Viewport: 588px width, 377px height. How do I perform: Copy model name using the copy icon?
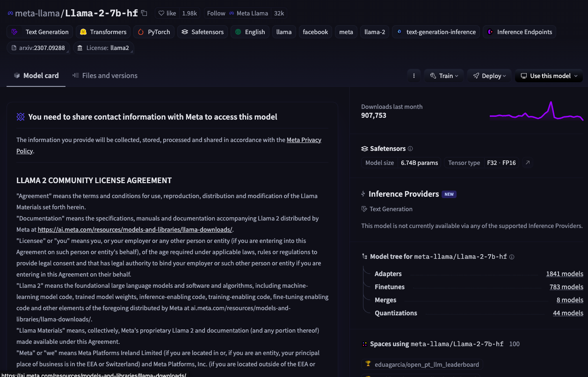144,13
